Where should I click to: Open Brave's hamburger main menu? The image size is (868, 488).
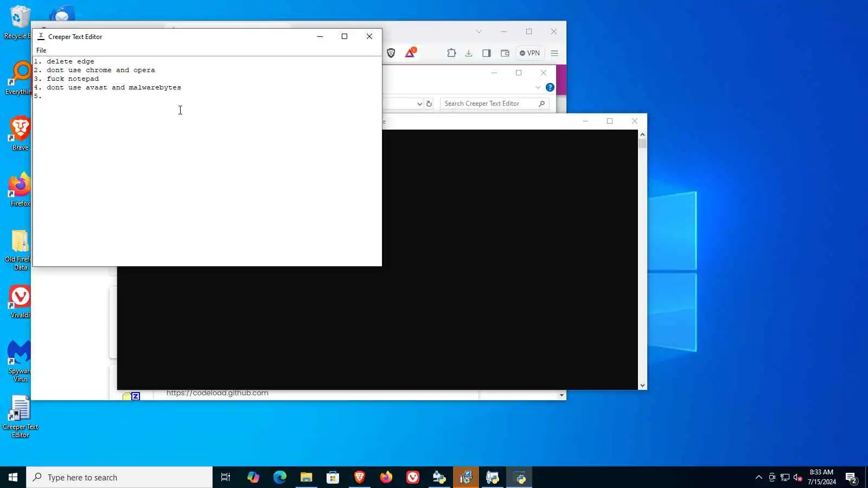554,53
